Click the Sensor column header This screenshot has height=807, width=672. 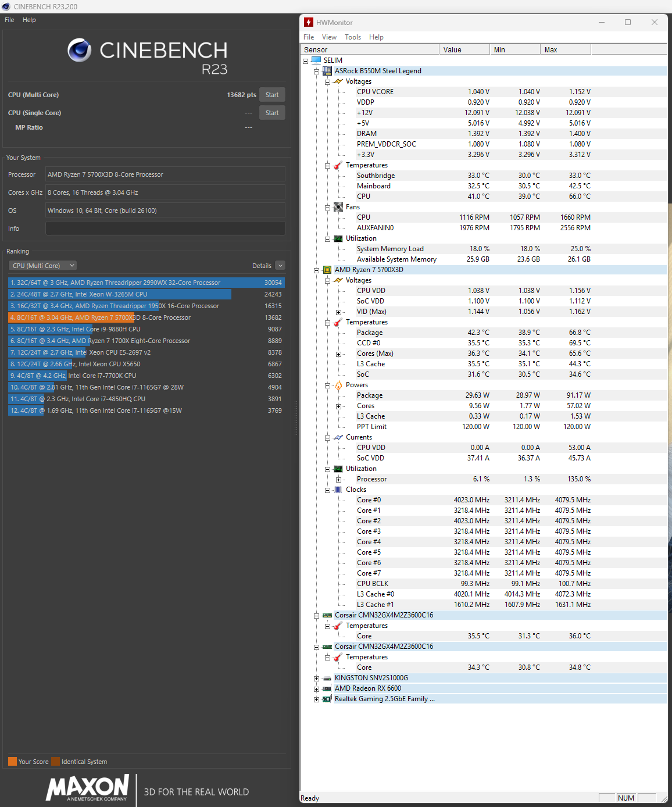pyautogui.click(x=370, y=50)
